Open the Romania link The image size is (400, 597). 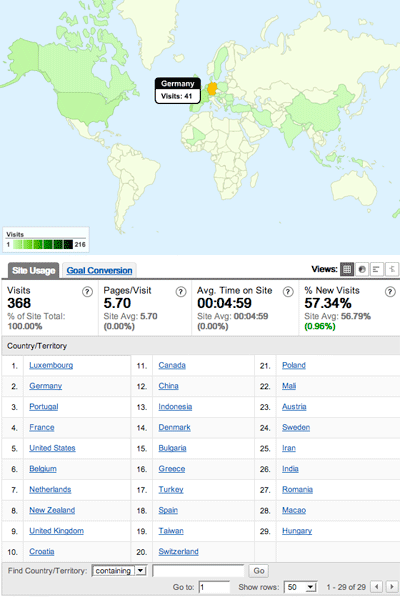click(297, 489)
